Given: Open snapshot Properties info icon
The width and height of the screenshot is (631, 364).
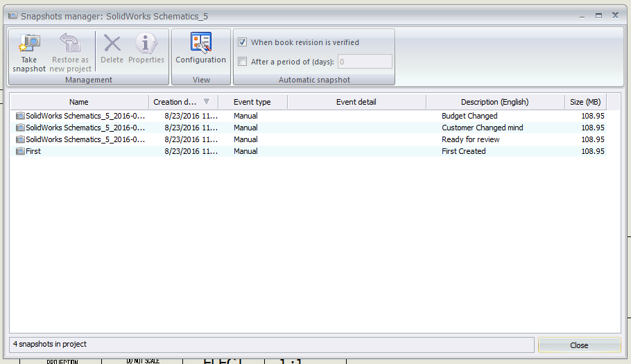Looking at the screenshot, I should coord(146,43).
